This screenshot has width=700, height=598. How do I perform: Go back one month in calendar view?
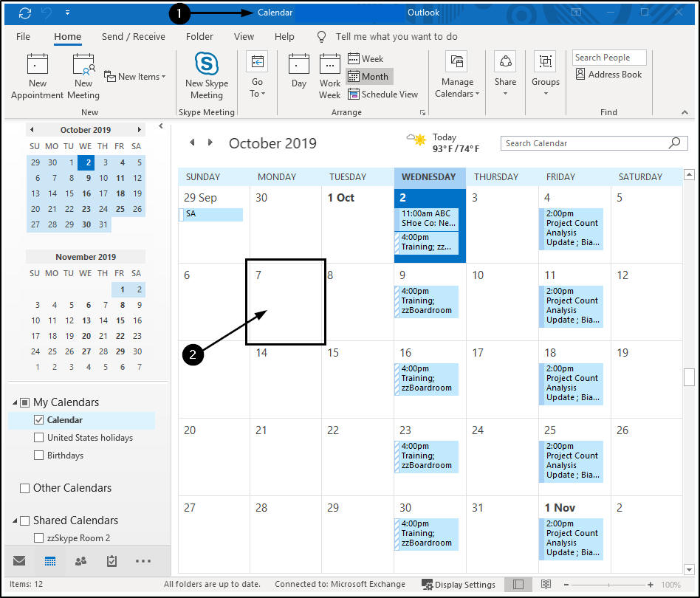tap(193, 142)
